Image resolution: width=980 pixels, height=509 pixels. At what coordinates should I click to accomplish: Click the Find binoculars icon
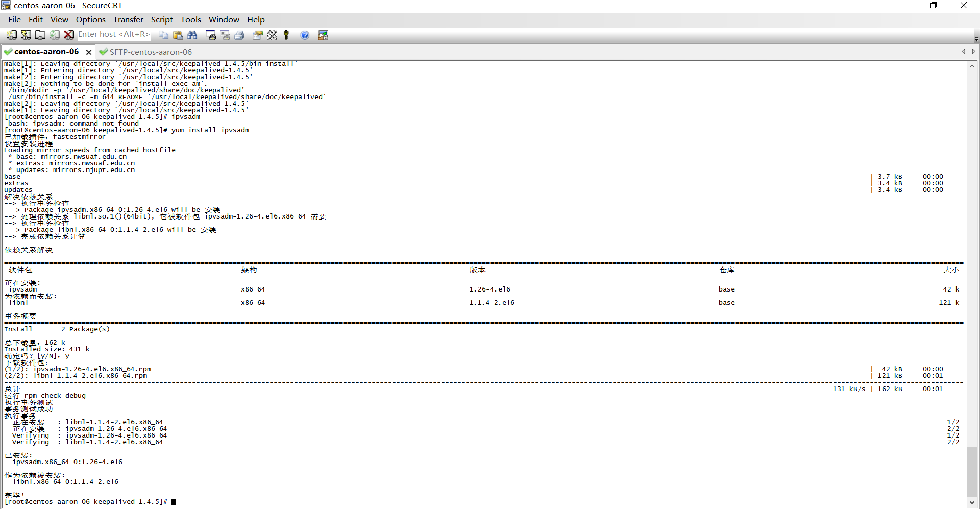click(192, 35)
